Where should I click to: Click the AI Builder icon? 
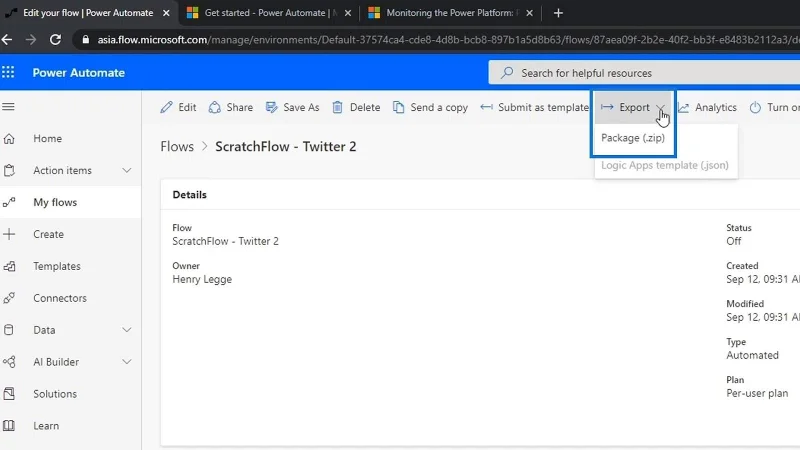tap(9, 362)
